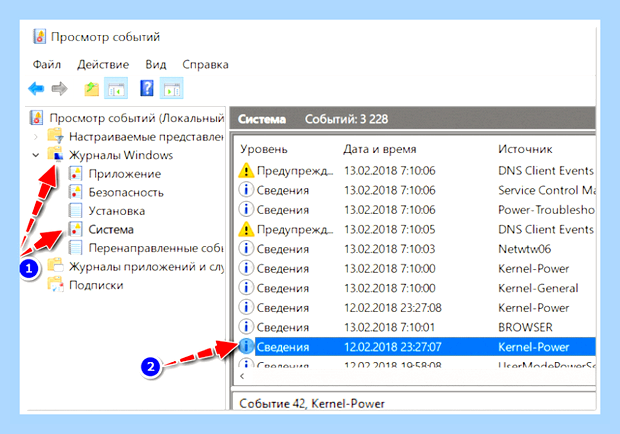Select warning event at 13.02.2018 7:10:05
Image resolution: width=620 pixels, height=434 pixels.
click(x=417, y=229)
